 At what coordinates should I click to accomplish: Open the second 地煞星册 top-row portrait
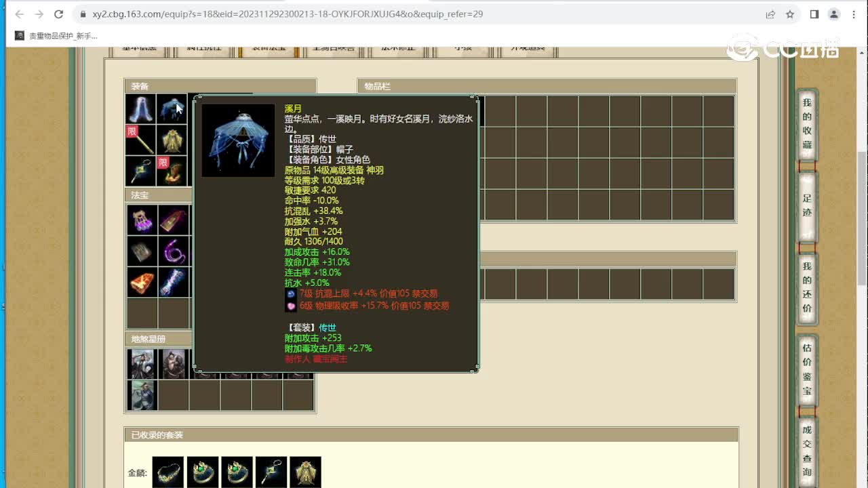(x=174, y=364)
